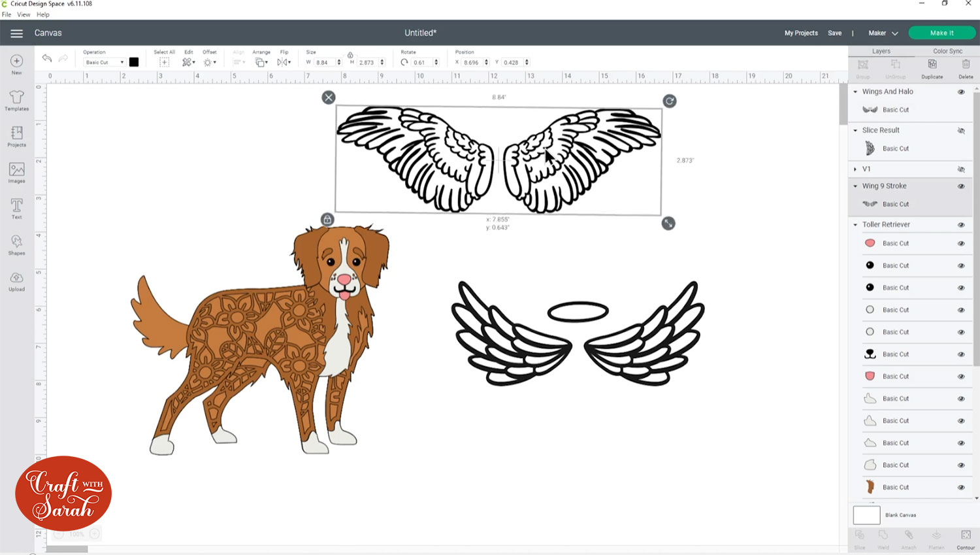This screenshot has width=980, height=555.
Task: Hide the Toller Retriever layer
Action: [962, 224]
